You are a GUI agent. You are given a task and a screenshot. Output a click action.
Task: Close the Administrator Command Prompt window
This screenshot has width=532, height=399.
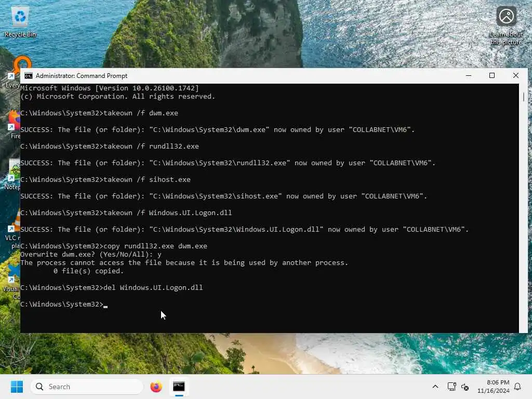(516, 76)
